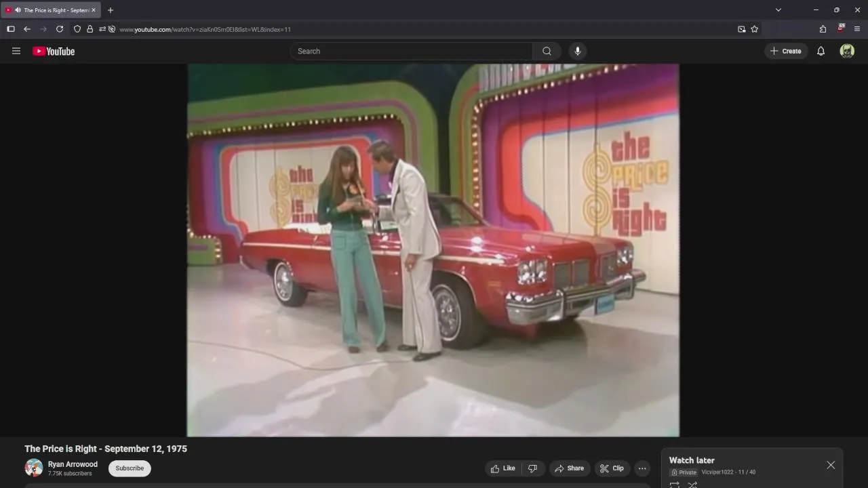Viewport: 868px width, 488px height.
Task: Subscribe to Ryan Arrowood
Action: [130, 468]
